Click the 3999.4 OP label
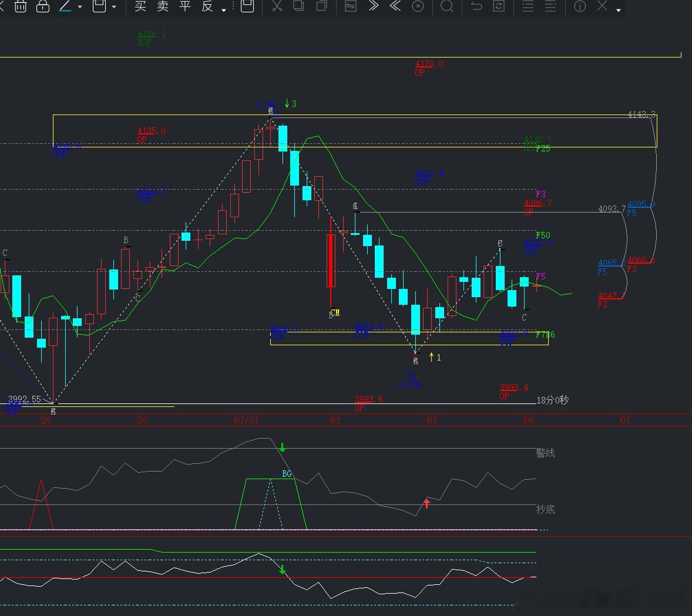Viewport: 692px width, 616px height. tap(513, 392)
